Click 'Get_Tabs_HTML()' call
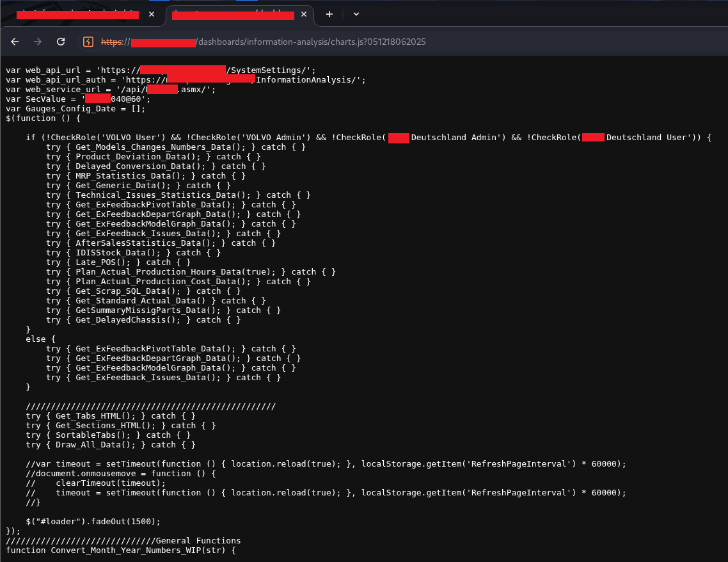728x562 pixels. point(96,416)
